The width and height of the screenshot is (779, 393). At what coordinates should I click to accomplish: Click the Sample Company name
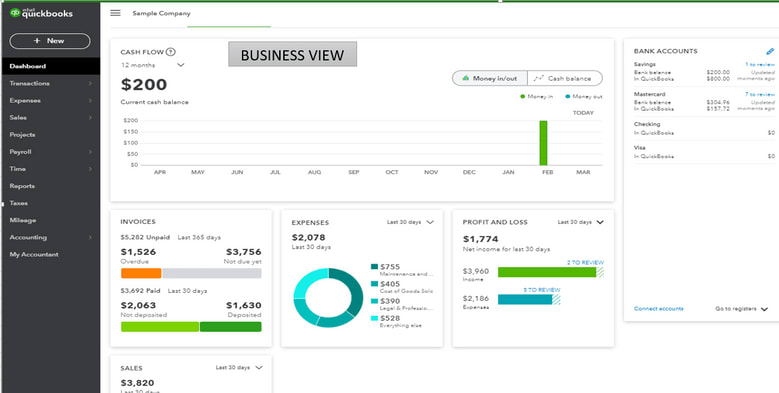coord(161,13)
